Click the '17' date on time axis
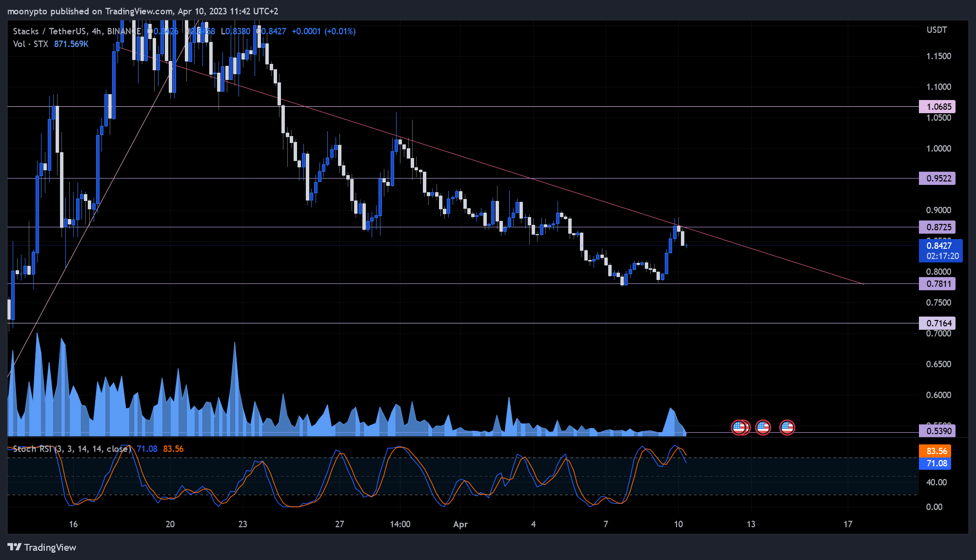 [x=848, y=524]
